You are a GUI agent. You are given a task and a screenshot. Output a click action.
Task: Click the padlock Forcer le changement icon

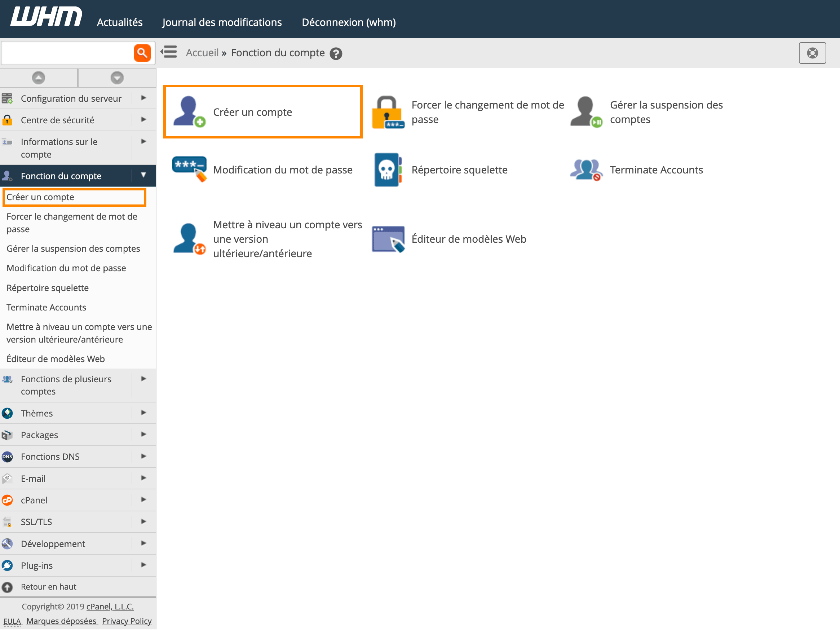pyautogui.click(x=388, y=112)
